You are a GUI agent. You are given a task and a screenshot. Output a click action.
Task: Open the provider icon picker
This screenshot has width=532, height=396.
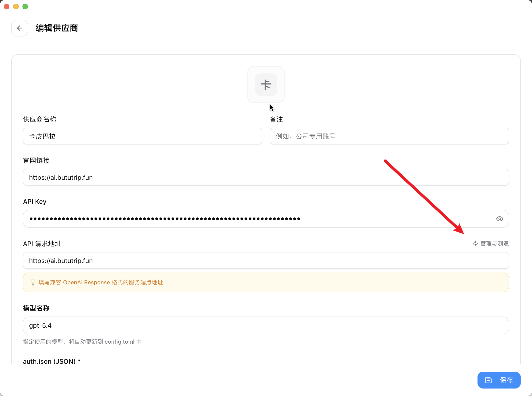click(266, 85)
